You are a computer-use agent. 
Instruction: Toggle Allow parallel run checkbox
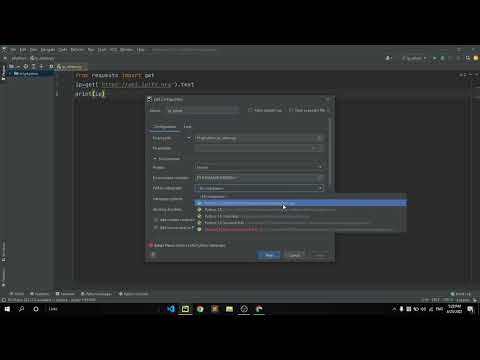click(x=250, y=110)
